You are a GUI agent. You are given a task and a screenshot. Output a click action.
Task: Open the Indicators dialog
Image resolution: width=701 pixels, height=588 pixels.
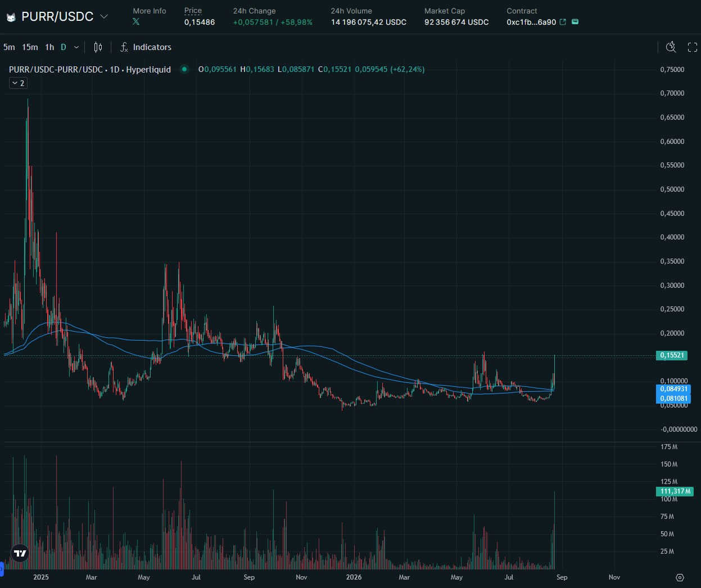[x=146, y=47]
